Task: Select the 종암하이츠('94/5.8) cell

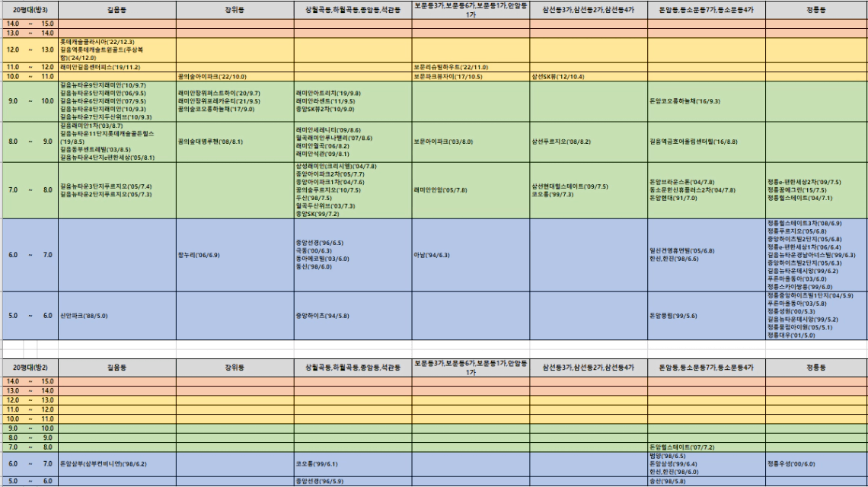Action: click(x=353, y=316)
